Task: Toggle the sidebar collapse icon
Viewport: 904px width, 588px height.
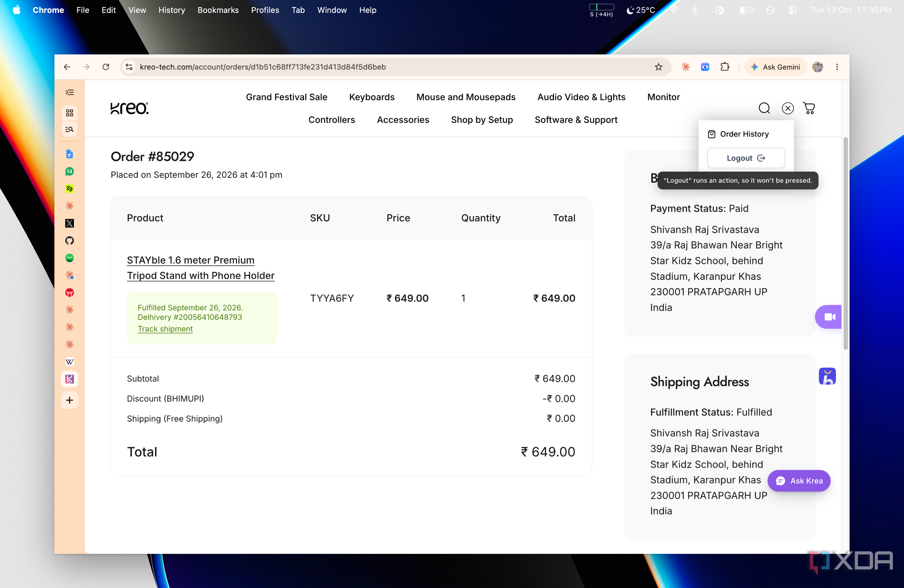Action: 69,92
